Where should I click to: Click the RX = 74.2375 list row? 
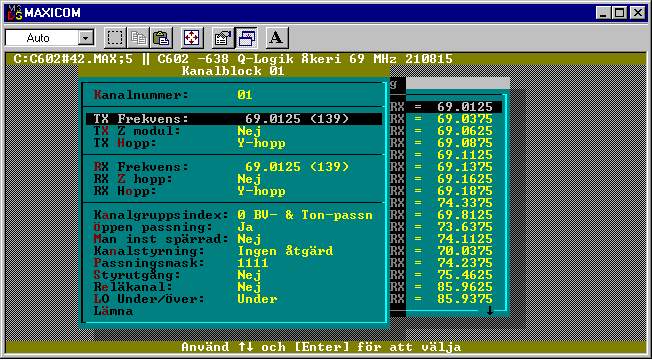[x=446, y=263]
